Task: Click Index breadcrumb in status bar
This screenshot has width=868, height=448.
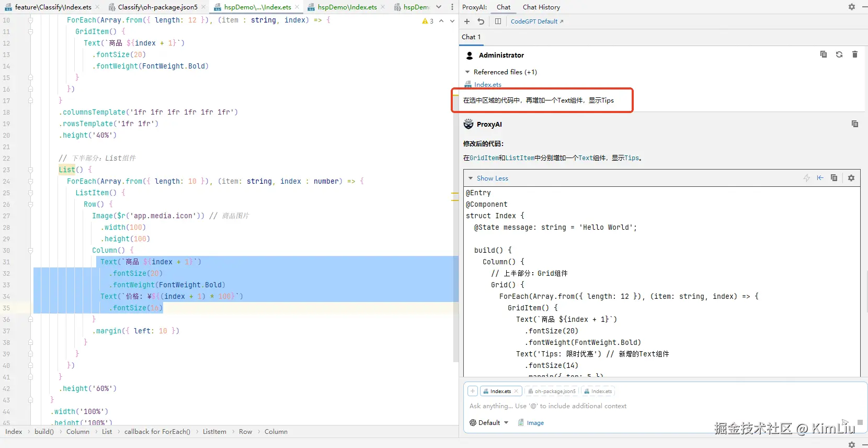Action: [14, 432]
